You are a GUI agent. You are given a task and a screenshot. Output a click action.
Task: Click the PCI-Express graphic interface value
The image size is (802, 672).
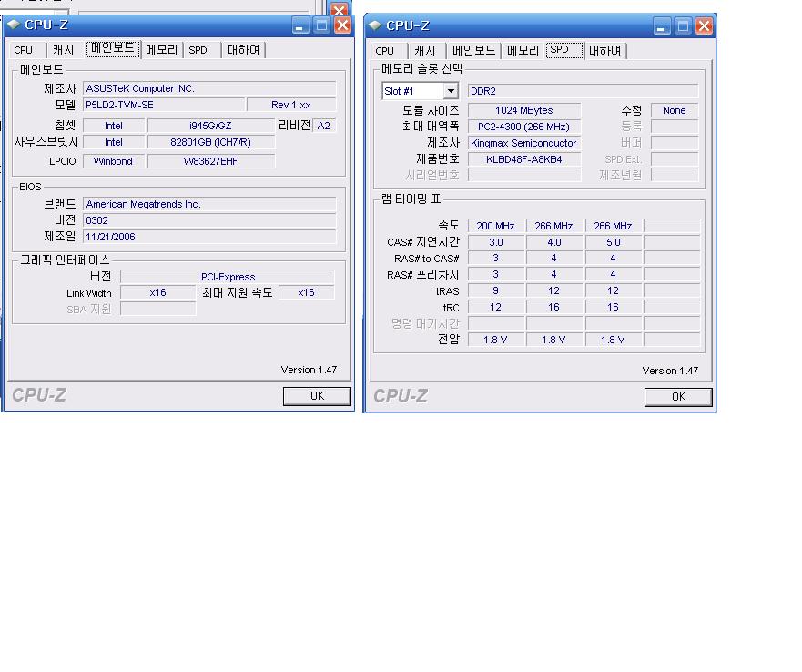click(228, 277)
